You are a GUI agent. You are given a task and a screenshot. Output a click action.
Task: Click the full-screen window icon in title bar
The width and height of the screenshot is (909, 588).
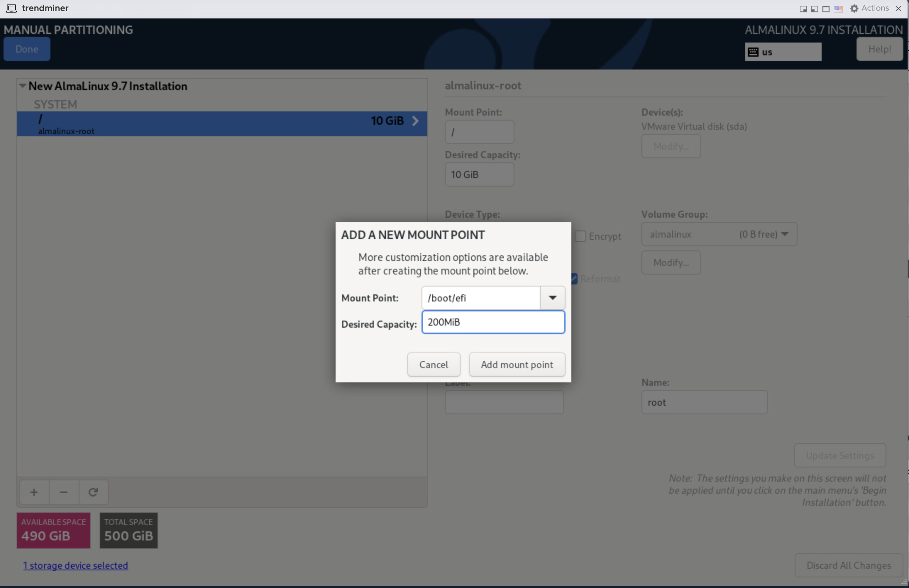pyautogui.click(x=826, y=9)
